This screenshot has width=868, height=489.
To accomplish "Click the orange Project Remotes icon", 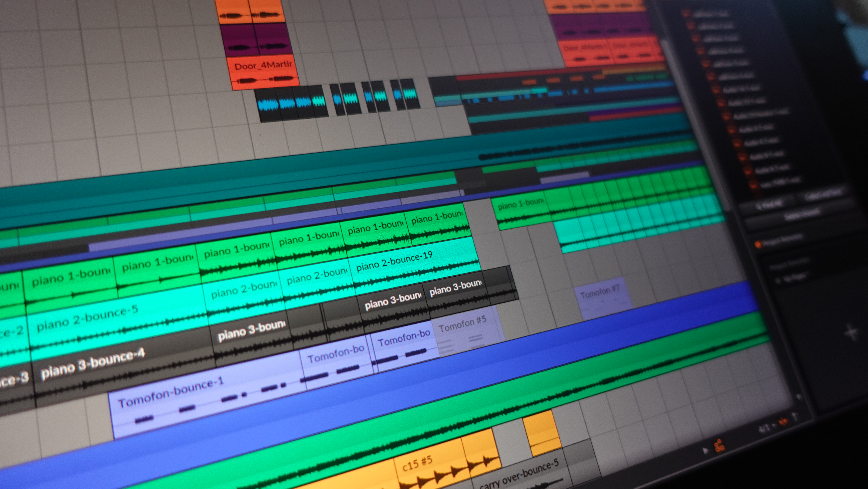I will [x=758, y=244].
